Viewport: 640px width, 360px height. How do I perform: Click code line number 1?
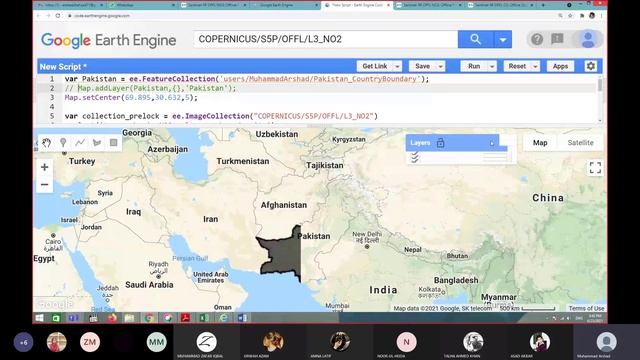point(52,79)
